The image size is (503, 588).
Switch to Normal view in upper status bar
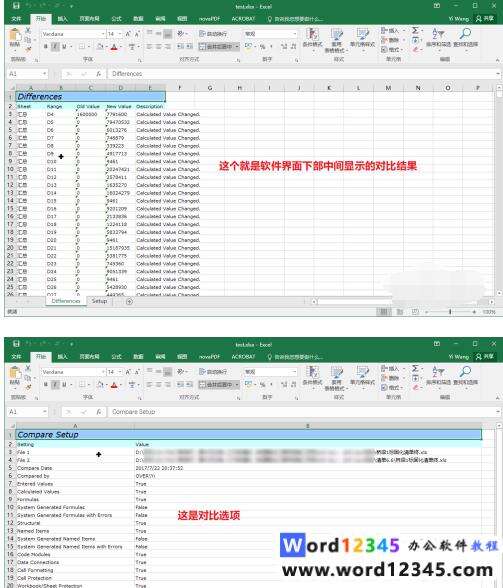383,312
